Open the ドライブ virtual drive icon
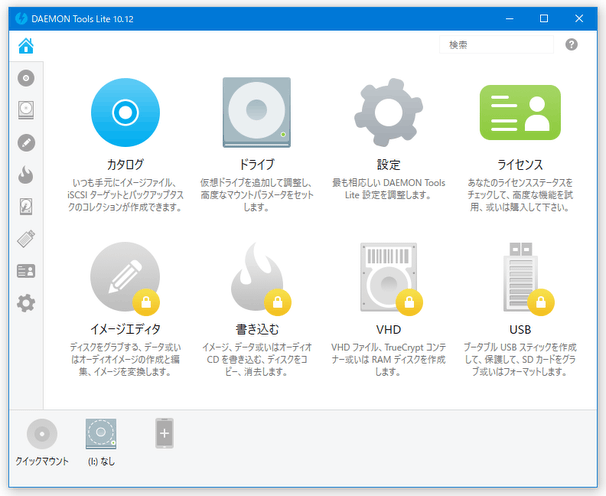The height and width of the screenshot is (496, 606). point(257,112)
